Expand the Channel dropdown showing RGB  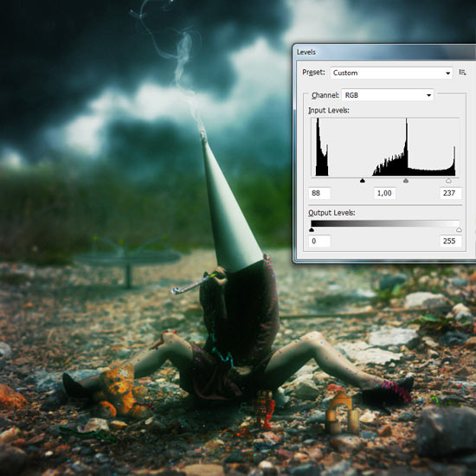(x=388, y=95)
